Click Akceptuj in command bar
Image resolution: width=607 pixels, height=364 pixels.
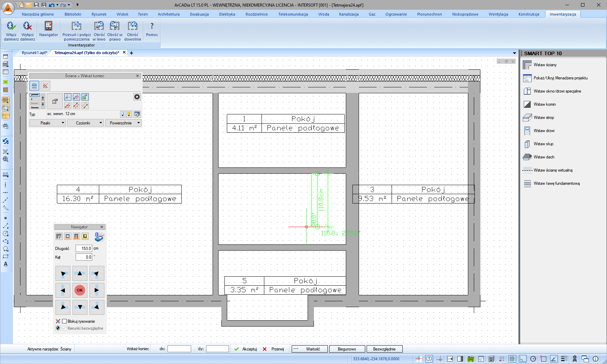(x=246, y=349)
